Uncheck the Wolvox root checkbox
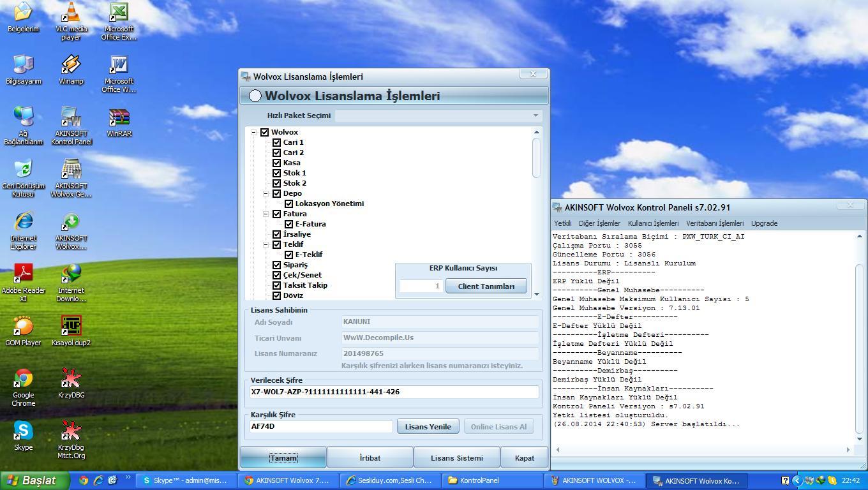This screenshot has height=490, width=868. tap(264, 132)
